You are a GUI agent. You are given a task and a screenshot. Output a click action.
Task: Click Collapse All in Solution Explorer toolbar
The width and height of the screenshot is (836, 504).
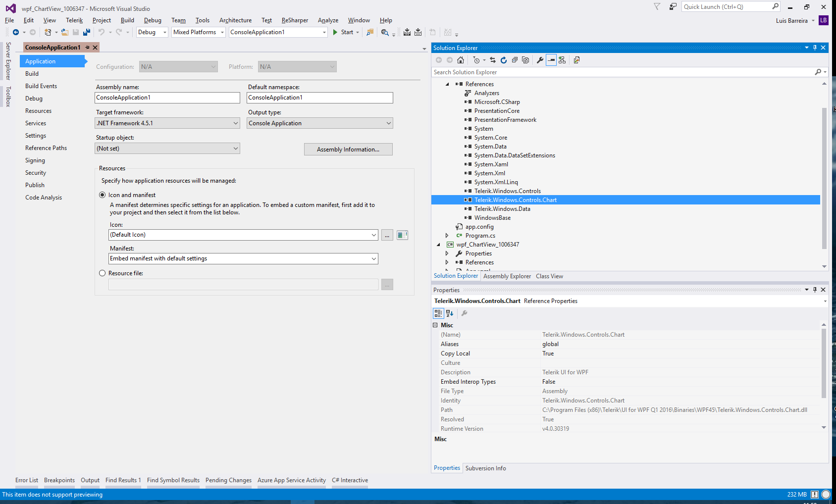(515, 60)
